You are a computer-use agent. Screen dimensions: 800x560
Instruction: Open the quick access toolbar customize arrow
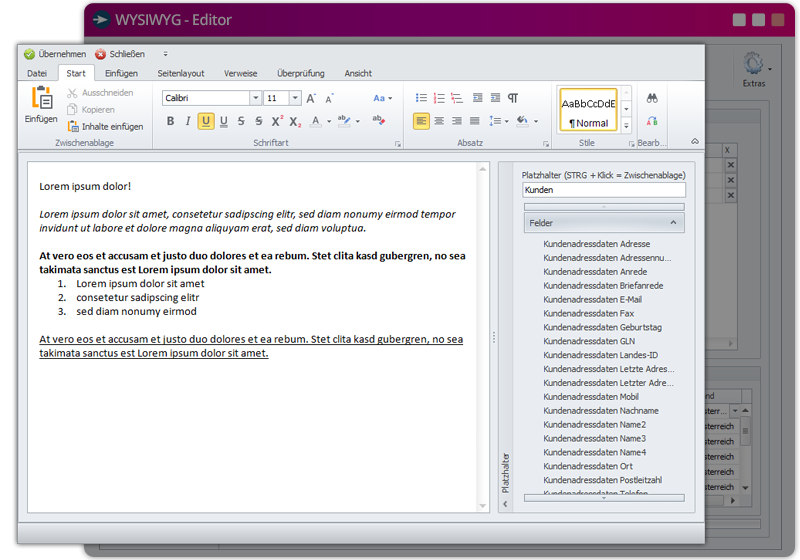coord(165,54)
